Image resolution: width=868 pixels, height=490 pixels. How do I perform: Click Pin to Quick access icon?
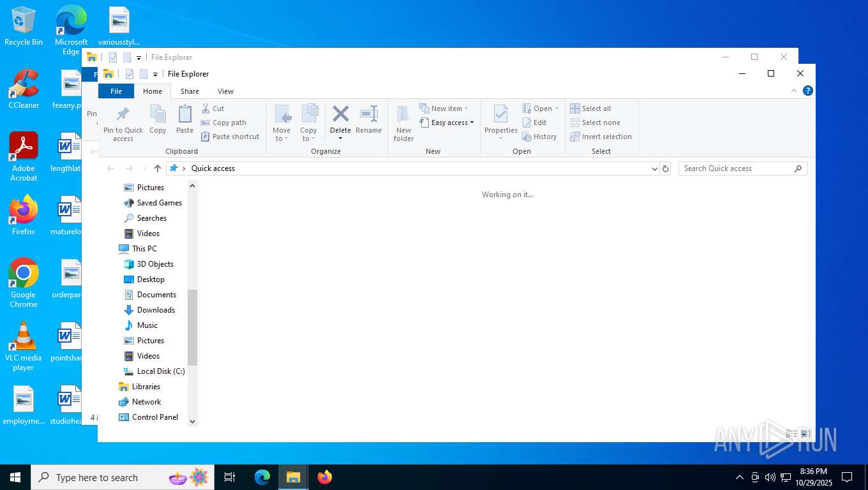123,115
